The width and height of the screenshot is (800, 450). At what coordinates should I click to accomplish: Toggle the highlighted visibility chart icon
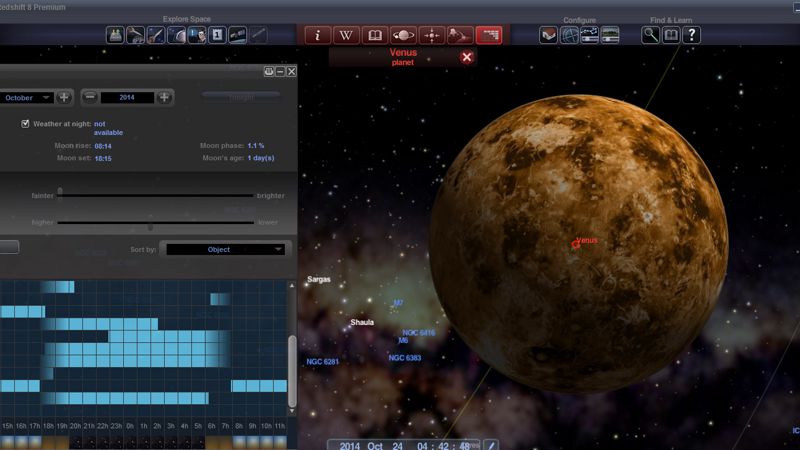click(489, 35)
